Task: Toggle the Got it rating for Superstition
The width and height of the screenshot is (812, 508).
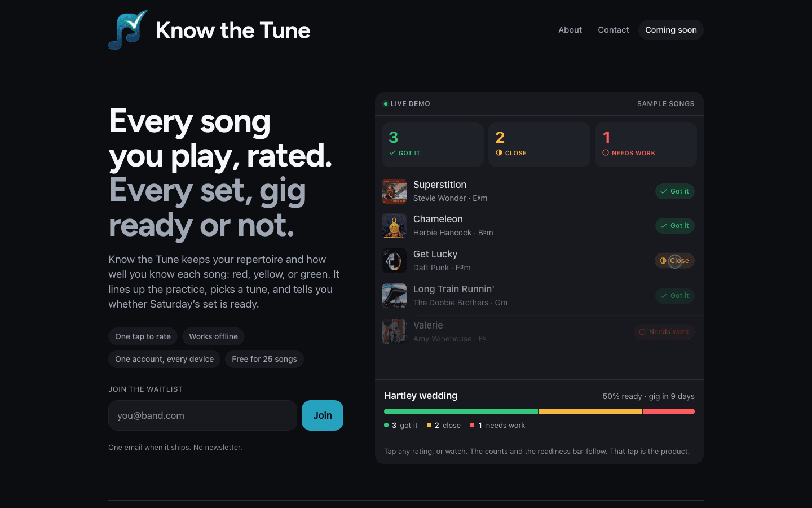Action: [x=674, y=191]
